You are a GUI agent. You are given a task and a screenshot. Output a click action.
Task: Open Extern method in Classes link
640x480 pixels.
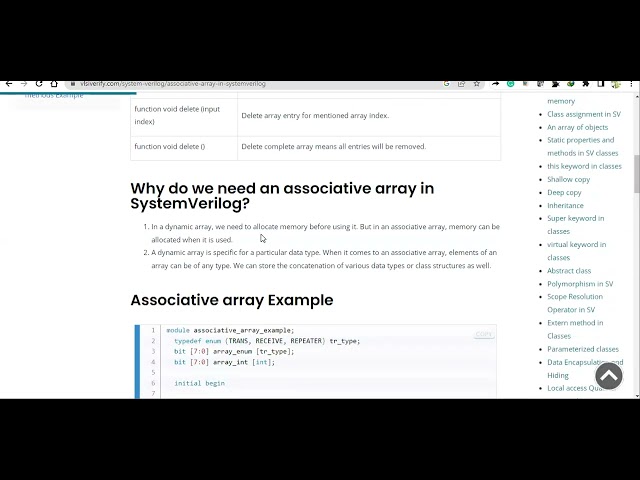[x=575, y=329]
